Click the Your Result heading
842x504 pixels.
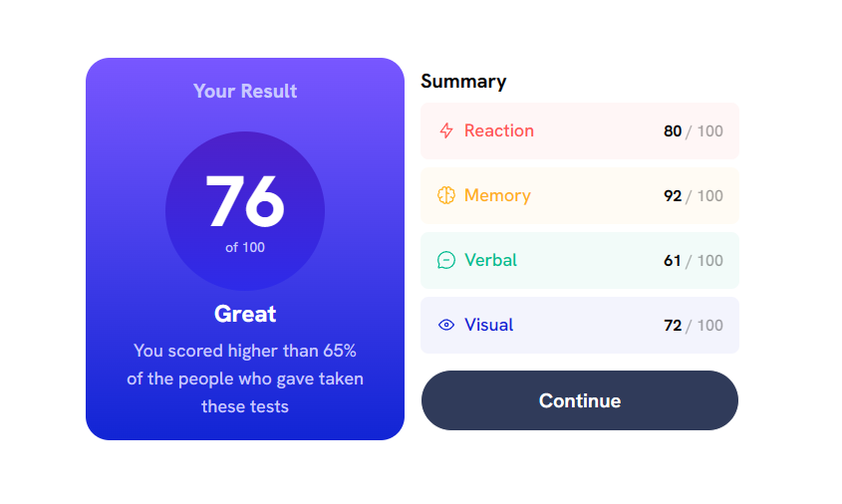pos(245,92)
